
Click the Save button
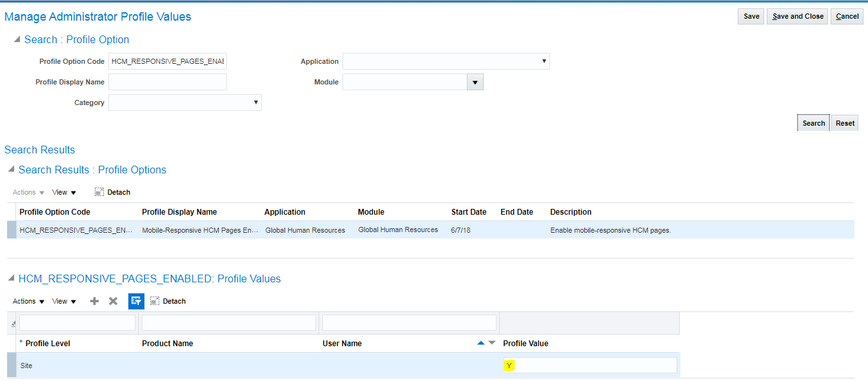pyautogui.click(x=750, y=16)
